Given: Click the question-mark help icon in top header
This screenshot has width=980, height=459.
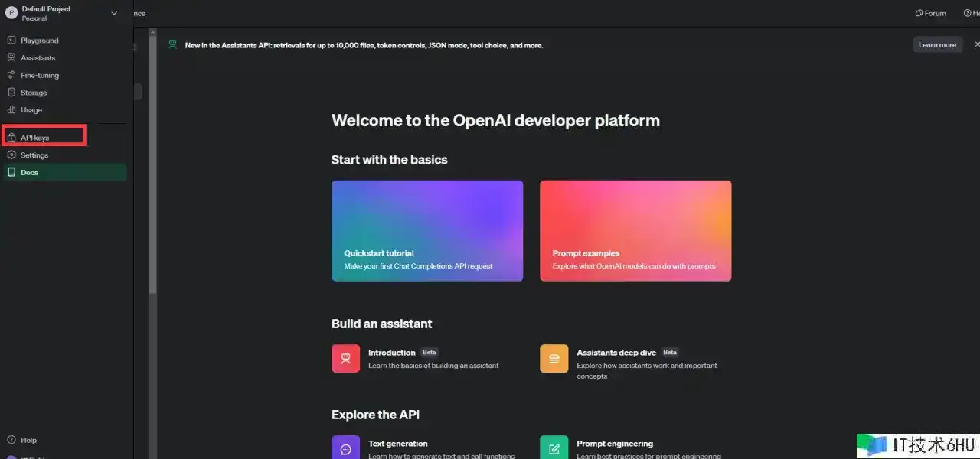Looking at the screenshot, I should pos(967,13).
